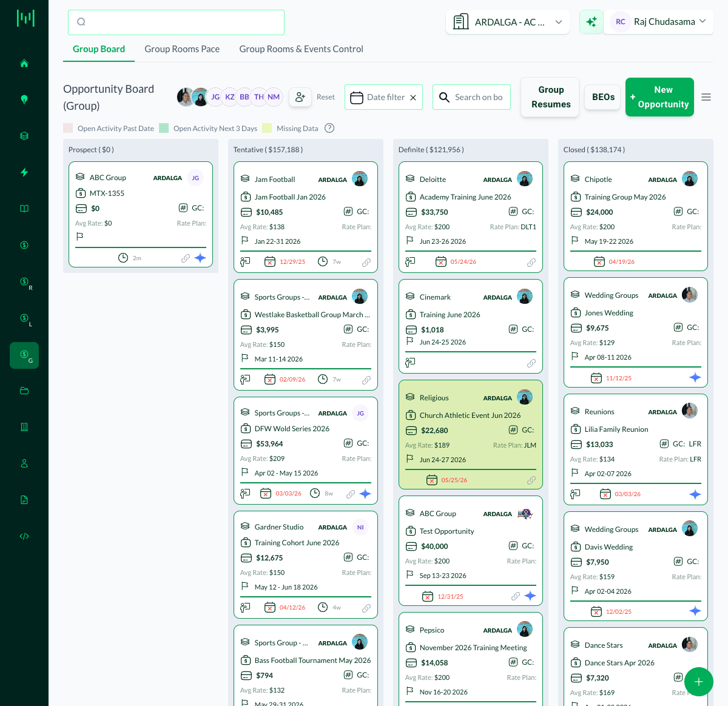Open the Chipotle opportunity card title

point(598,180)
